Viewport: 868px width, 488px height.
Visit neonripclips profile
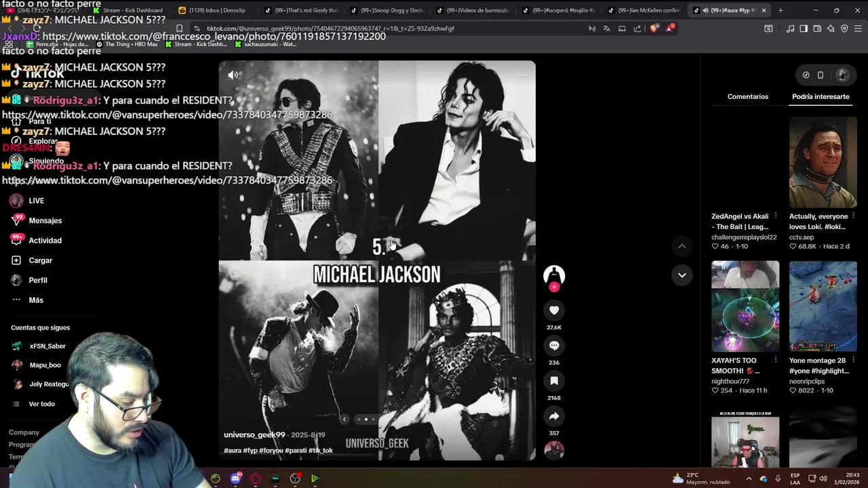807,382
